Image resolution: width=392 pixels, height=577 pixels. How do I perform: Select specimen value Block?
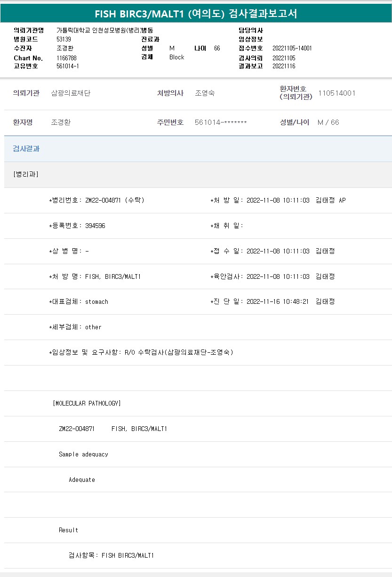[177, 57]
